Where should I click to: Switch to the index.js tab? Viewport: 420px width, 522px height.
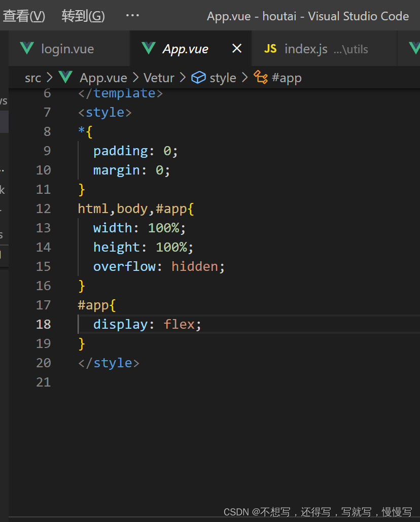tap(306, 49)
